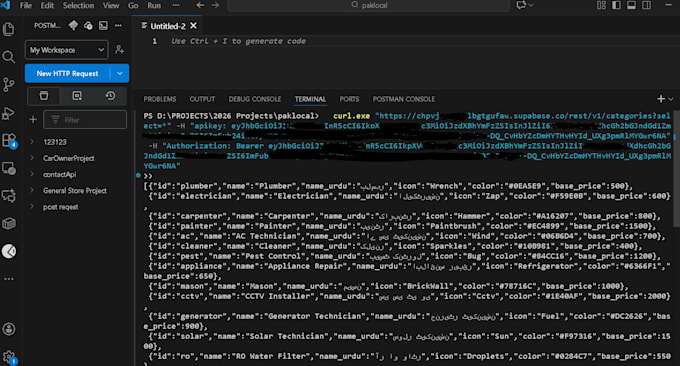Click the New HTTP Request button
Image resolution: width=680 pixels, height=366 pixels.
coord(67,73)
